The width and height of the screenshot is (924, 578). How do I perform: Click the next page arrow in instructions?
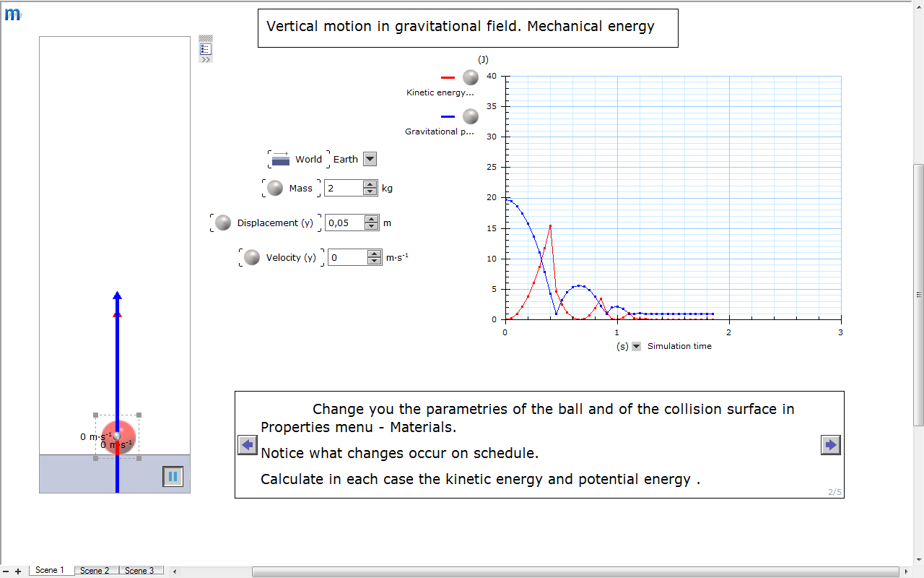point(830,445)
